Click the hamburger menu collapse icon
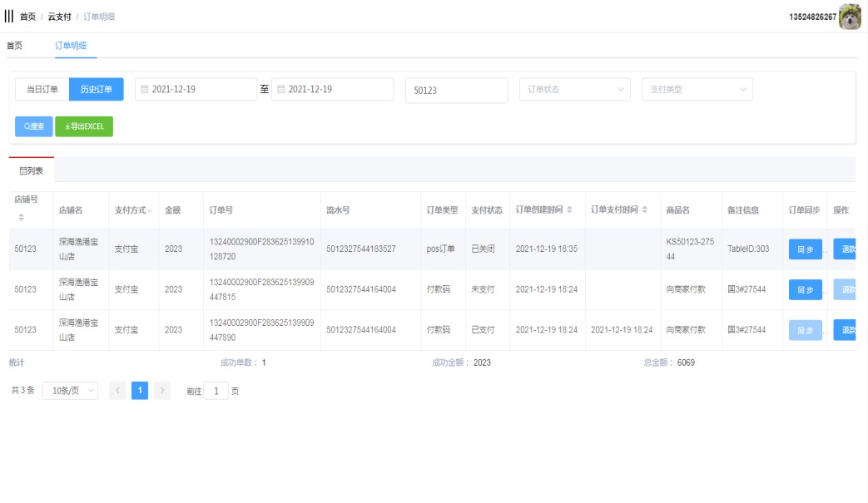868x503 pixels. (9, 17)
